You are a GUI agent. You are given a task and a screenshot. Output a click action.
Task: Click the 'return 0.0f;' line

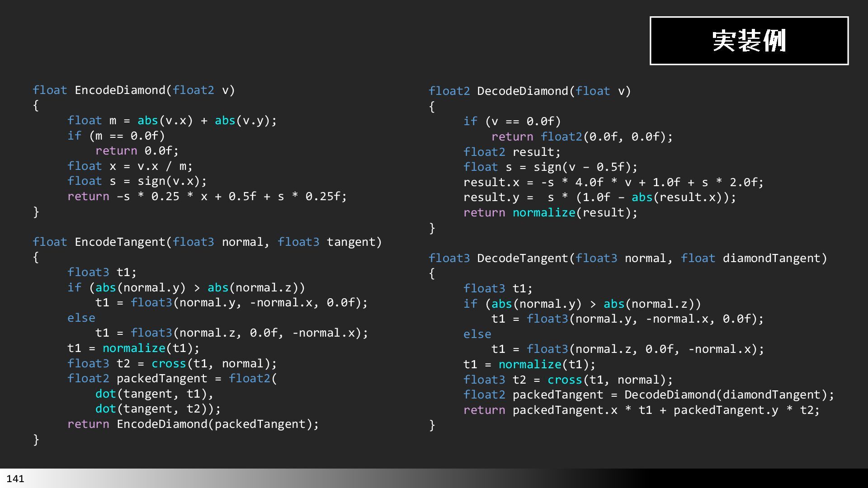click(137, 151)
